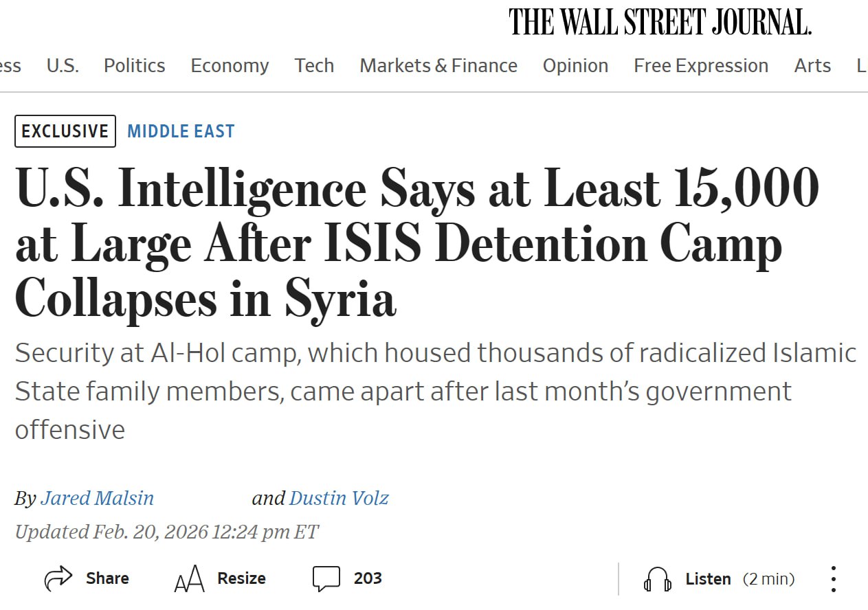Viewport: 868px width, 610px height.
Task: Open author Jared Malsin's profile link
Action: pyautogui.click(x=97, y=498)
